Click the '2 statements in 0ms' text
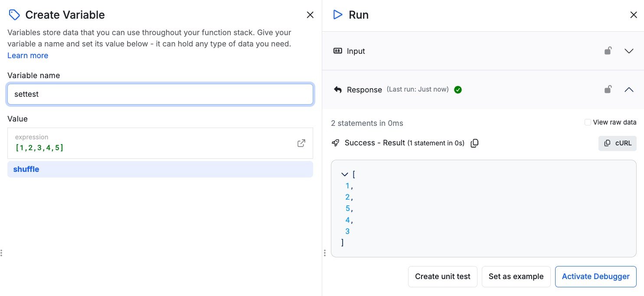 point(367,123)
